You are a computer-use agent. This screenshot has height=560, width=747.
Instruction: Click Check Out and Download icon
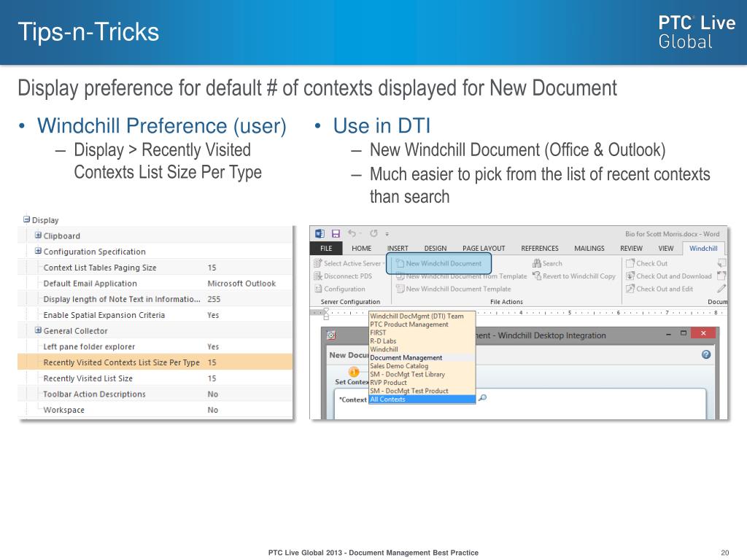point(630,276)
